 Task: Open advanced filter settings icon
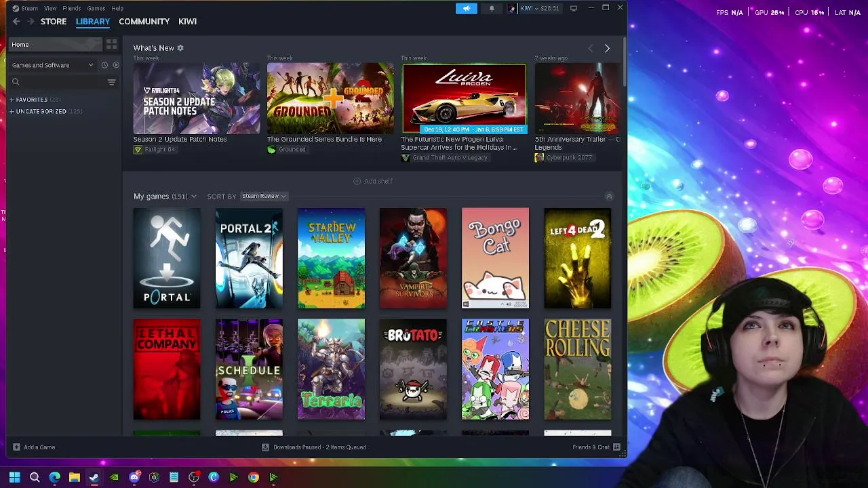[x=112, y=82]
